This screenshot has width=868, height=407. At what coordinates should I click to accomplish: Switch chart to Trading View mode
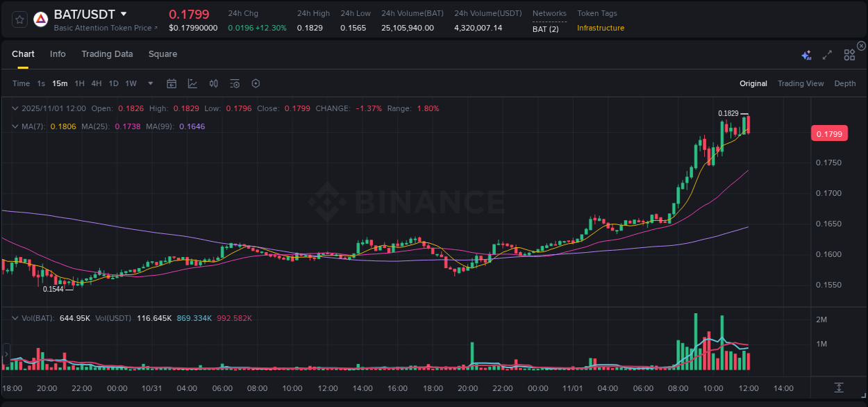(x=801, y=83)
